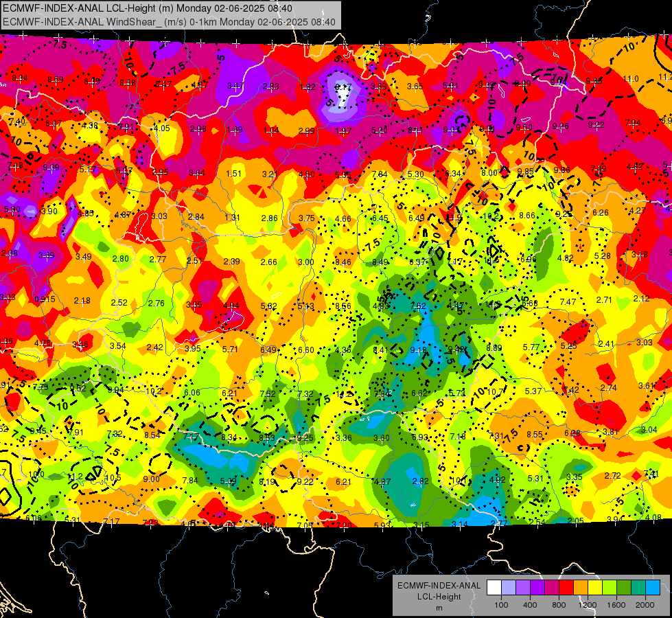Click the map value '10.7'
672x618 pixels.
coord(495,391)
